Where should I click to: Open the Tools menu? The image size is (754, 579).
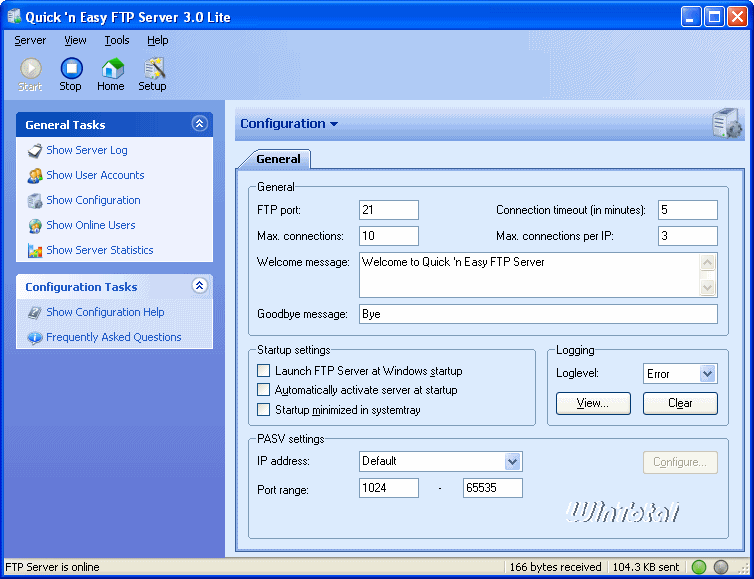(x=117, y=40)
